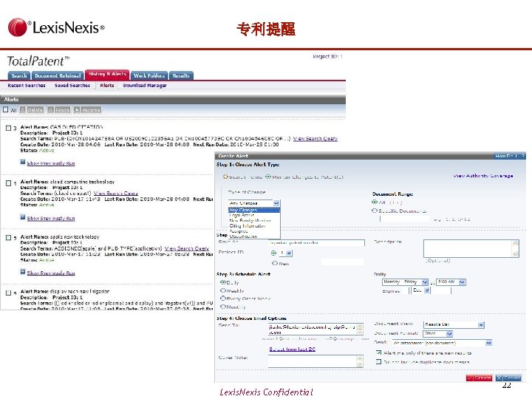The height and width of the screenshot is (399, 532).
Task: Select the Daily schedule radio
Action: pyautogui.click(x=223, y=282)
